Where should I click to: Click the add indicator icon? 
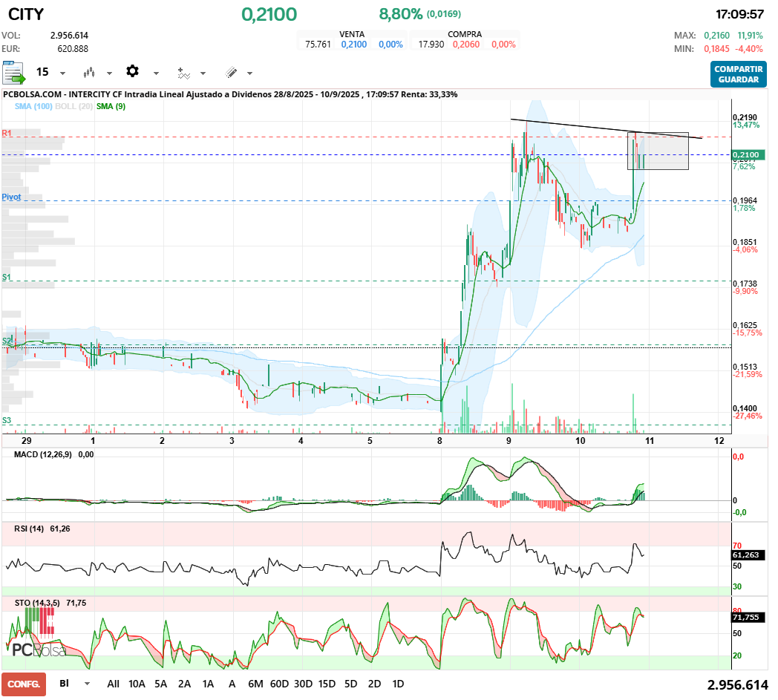point(183,73)
